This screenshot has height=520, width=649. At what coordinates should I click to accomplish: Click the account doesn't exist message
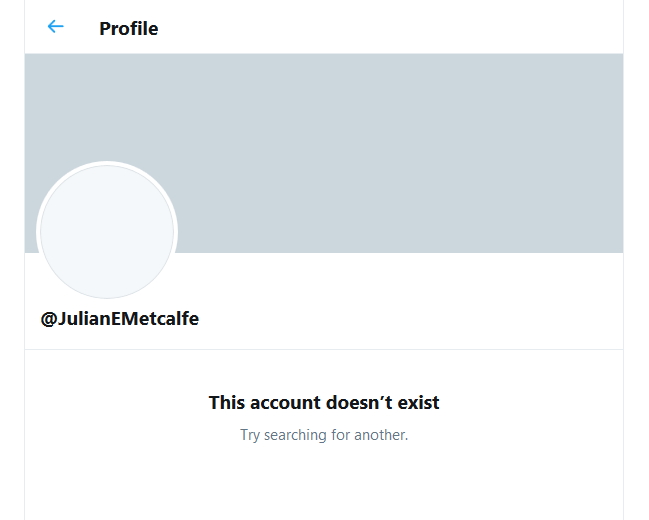click(x=324, y=403)
